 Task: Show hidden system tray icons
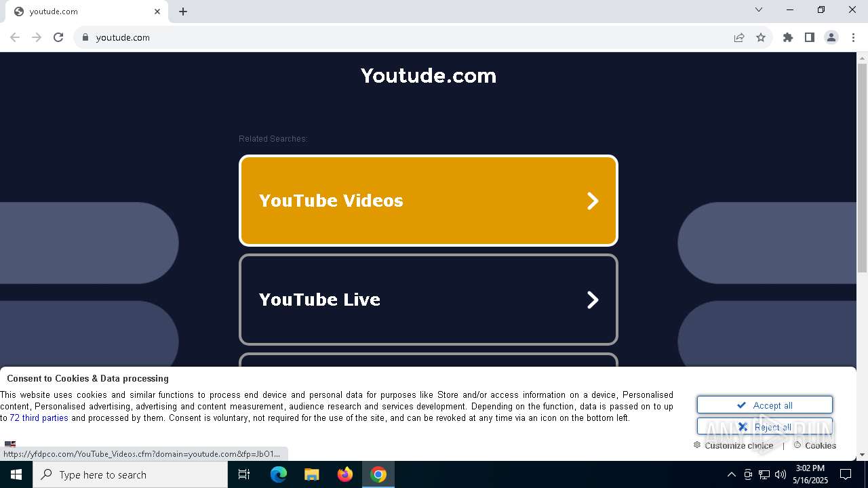tap(731, 474)
